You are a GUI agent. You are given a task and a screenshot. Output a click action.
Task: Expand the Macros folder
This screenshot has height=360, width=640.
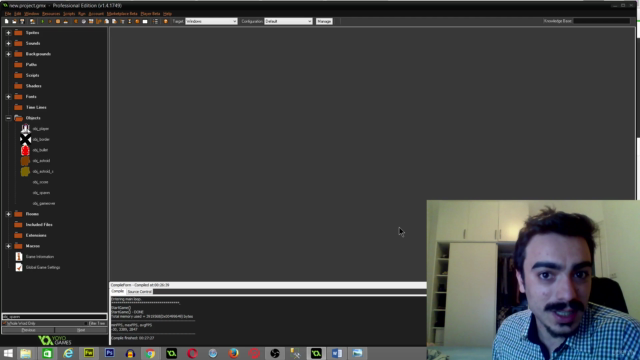pos(8,246)
